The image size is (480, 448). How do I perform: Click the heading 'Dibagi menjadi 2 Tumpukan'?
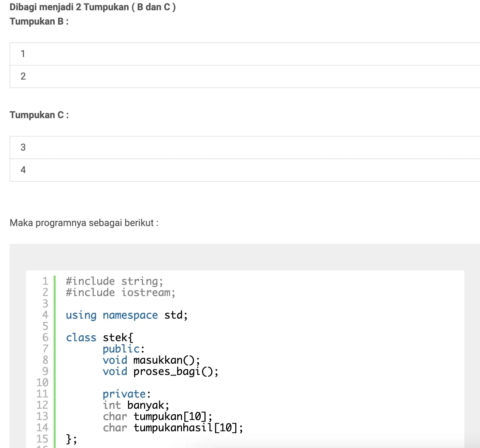[x=93, y=7]
